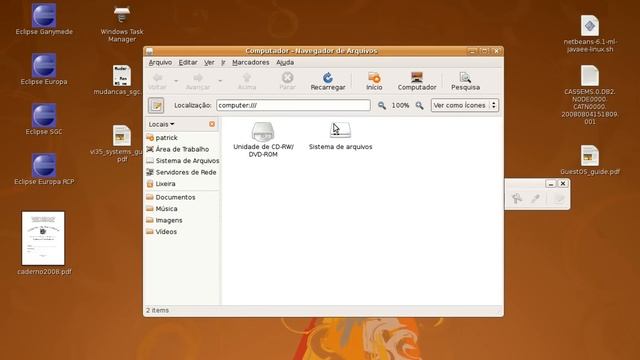
Task: Expand the Voltar history dropdown arrow
Action: [176, 81]
